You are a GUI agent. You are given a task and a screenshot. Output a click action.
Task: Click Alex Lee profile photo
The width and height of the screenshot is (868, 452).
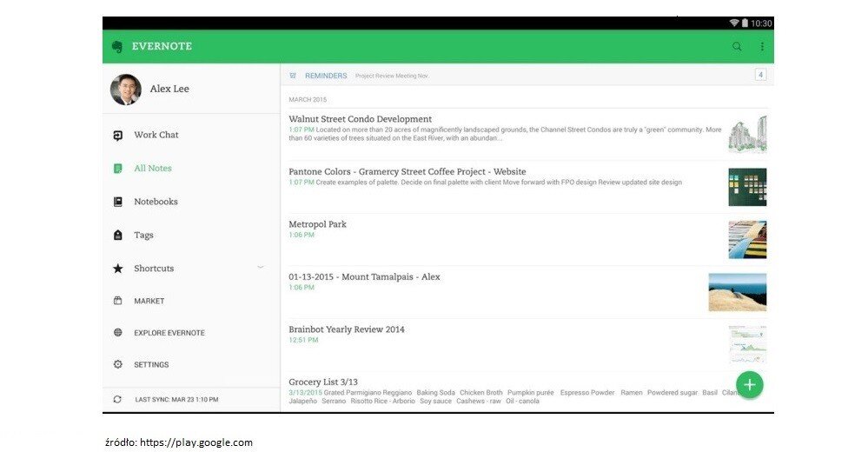[126, 90]
